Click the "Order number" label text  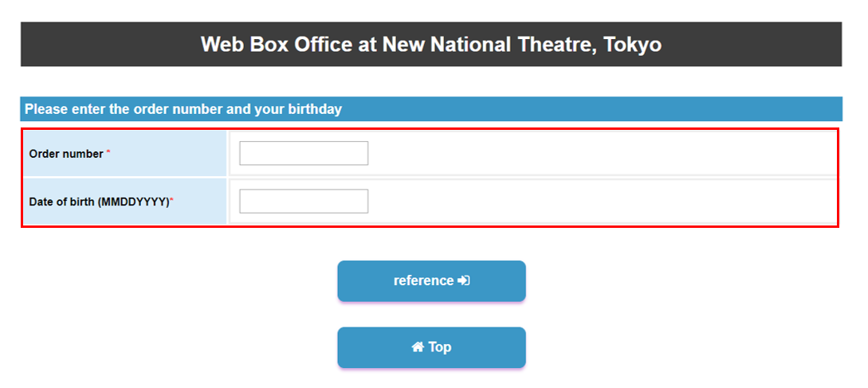(66, 154)
